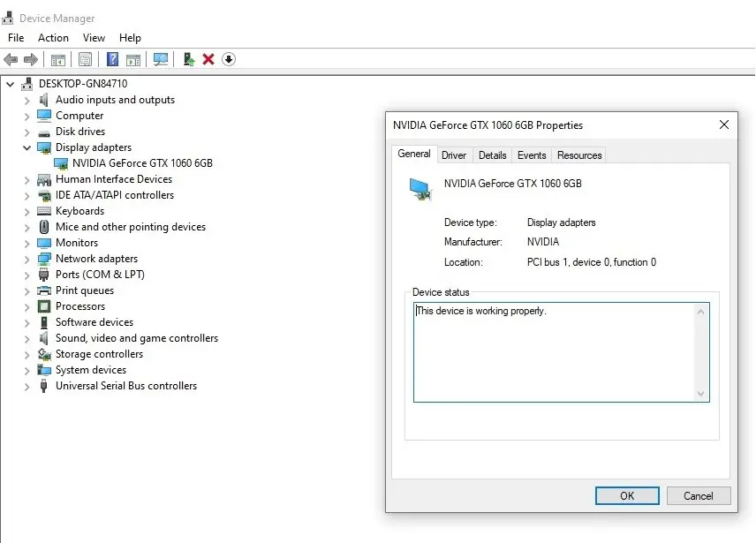Click the Help toolbar icon
The height and width of the screenshot is (543, 756).
click(112, 59)
